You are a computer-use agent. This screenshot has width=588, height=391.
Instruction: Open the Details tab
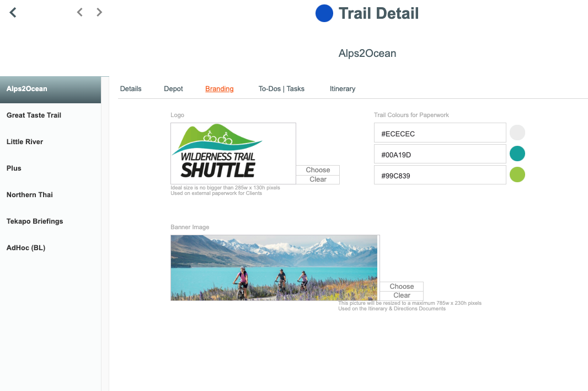pyautogui.click(x=131, y=89)
